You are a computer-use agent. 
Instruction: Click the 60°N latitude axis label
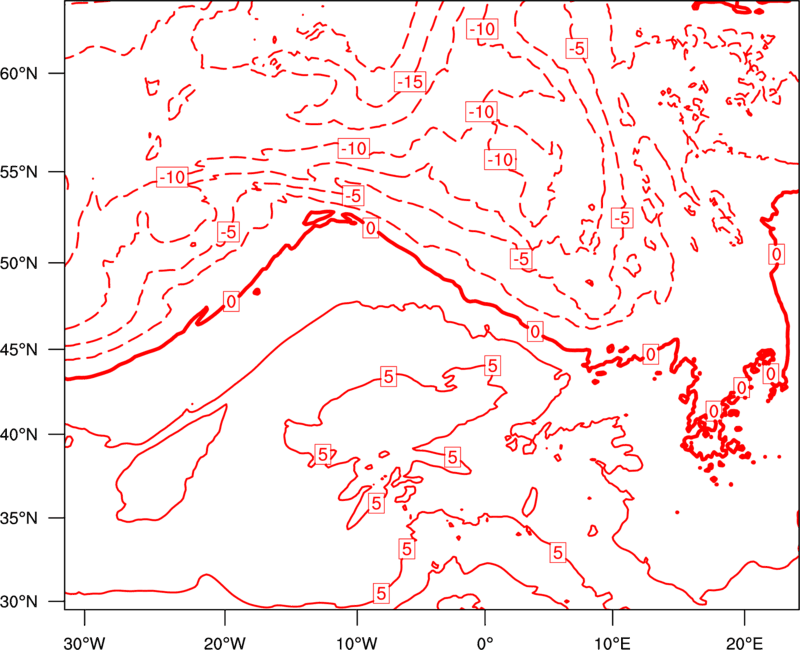click(x=19, y=73)
